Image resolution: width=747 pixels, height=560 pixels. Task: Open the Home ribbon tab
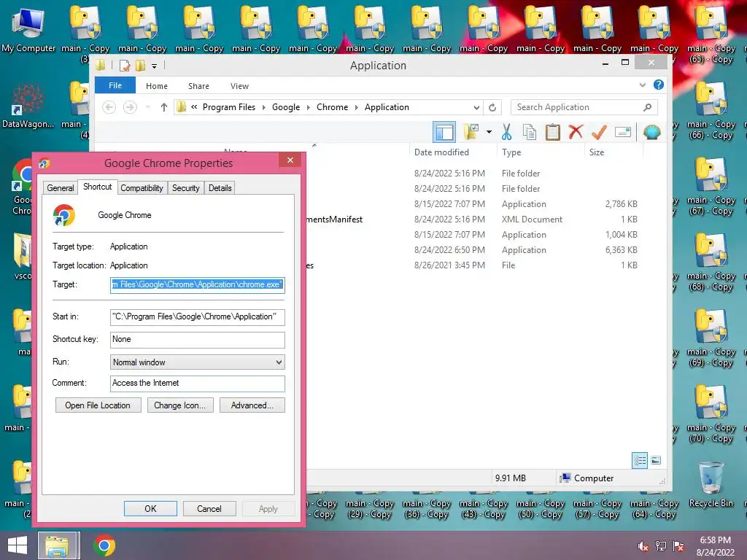point(157,86)
